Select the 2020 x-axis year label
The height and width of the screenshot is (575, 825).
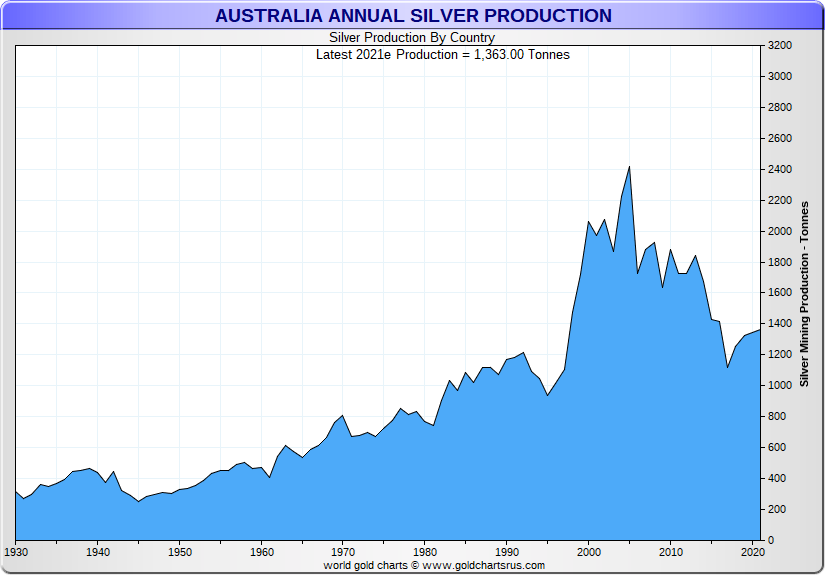pos(752,552)
